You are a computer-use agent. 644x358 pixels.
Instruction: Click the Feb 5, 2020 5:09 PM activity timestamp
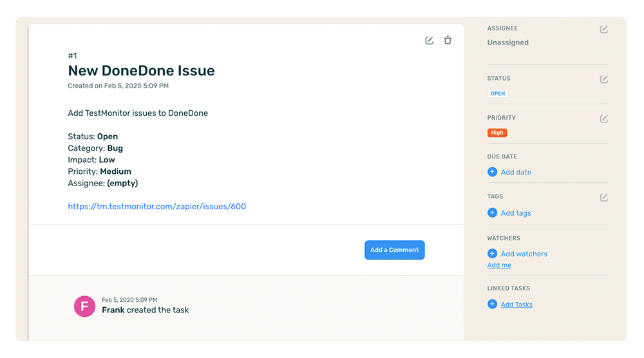pyautogui.click(x=129, y=300)
